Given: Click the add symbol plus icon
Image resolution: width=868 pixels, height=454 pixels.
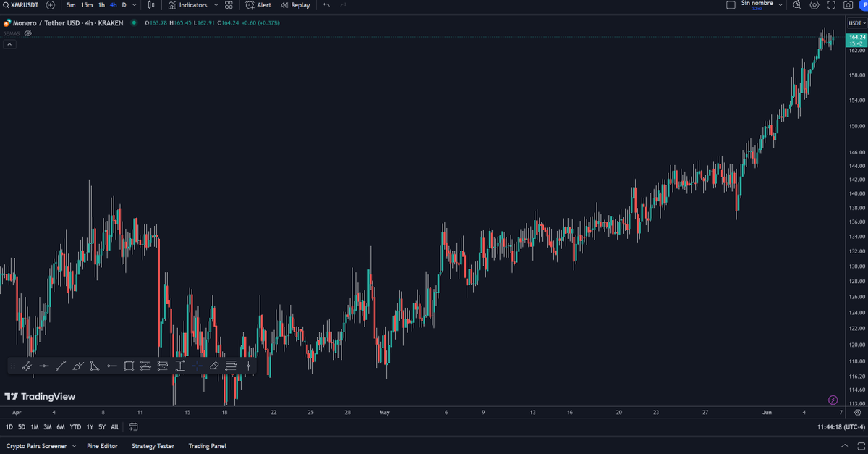Looking at the screenshot, I should pyautogui.click(x=50, y=5).
